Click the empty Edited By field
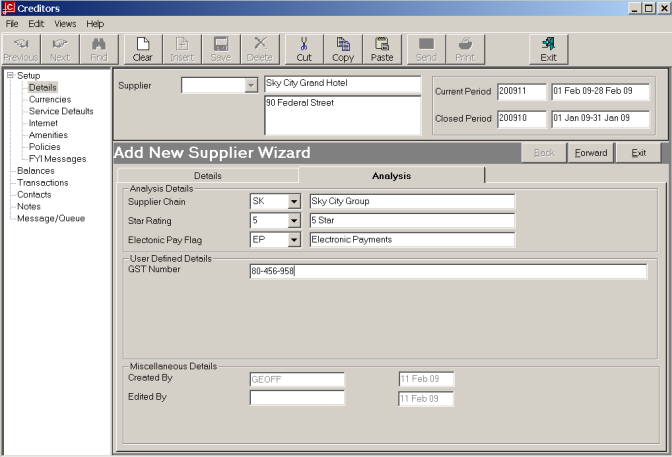This screenshot has width=672, height=457. coord(297,398)
